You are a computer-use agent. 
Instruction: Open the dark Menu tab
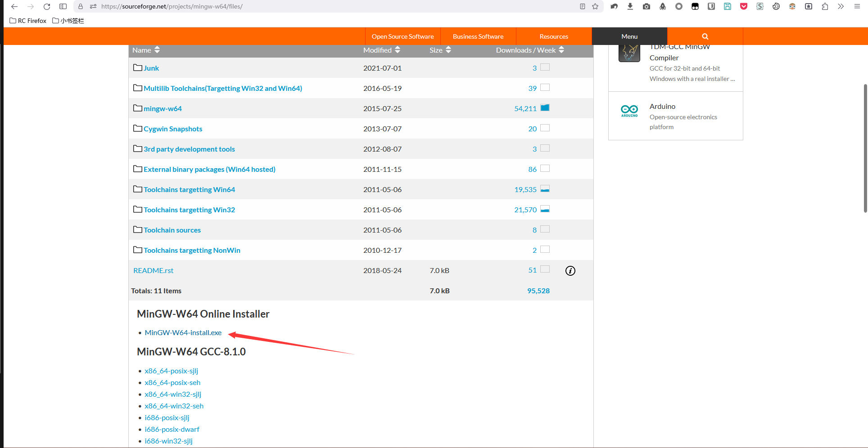629,36
